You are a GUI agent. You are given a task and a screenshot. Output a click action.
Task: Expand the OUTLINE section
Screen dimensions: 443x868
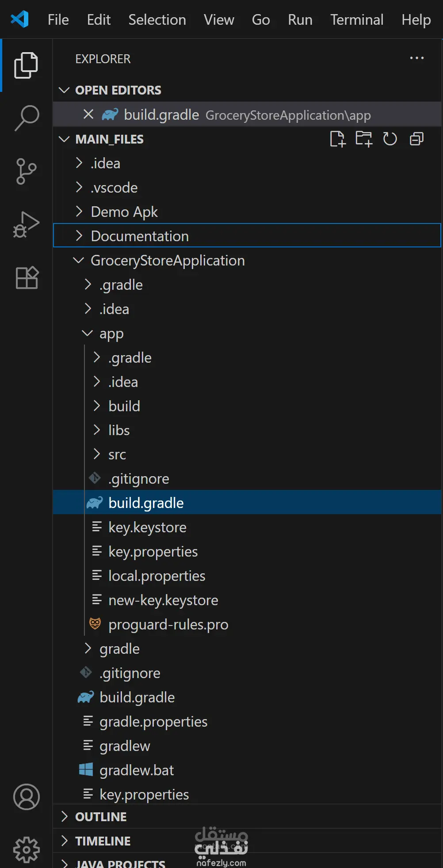tap(101, 817)
